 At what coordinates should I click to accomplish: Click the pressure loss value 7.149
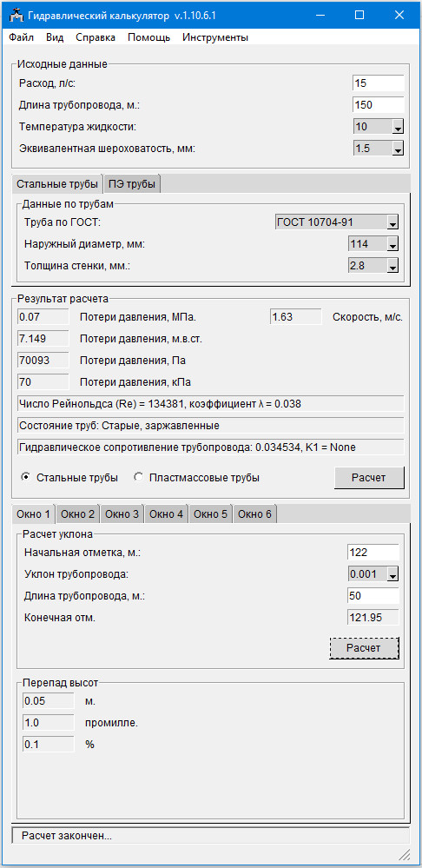point(43,339)
